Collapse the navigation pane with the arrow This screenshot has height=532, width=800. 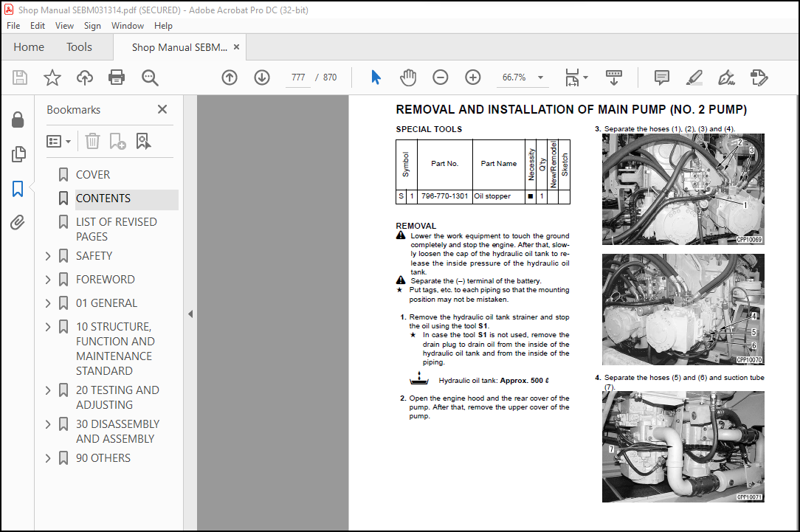tap(190, 314)
